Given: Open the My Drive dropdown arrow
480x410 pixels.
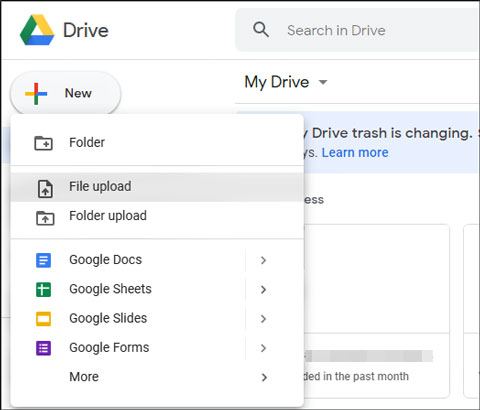Looking at the screenshot, I should pyautogui.click(x=323, y=82).
